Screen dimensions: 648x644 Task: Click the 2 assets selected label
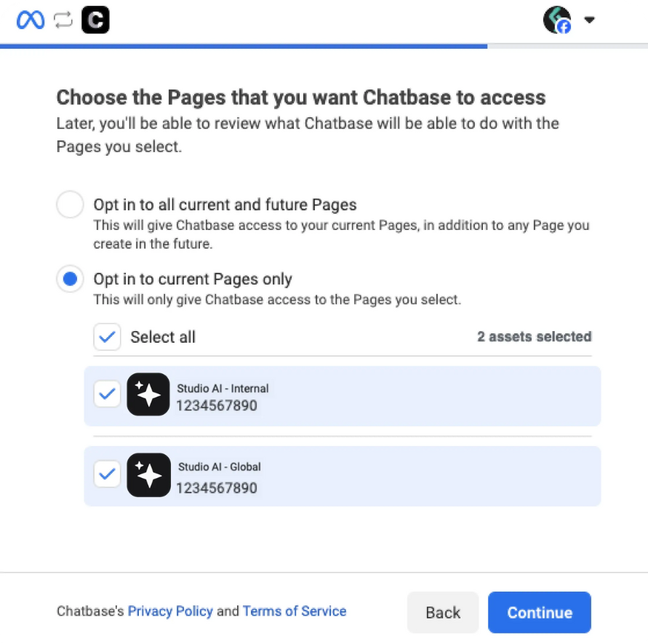[x=535, y=336]
